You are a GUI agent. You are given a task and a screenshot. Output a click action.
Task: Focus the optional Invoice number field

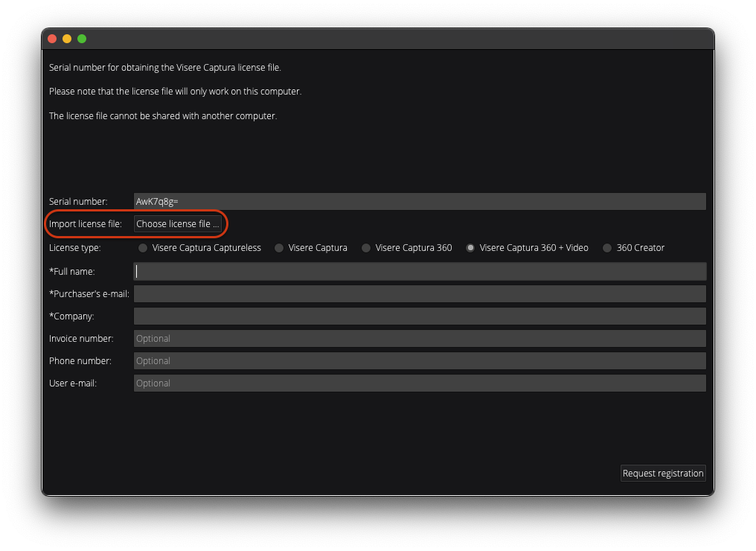click(x=420, y=338)
